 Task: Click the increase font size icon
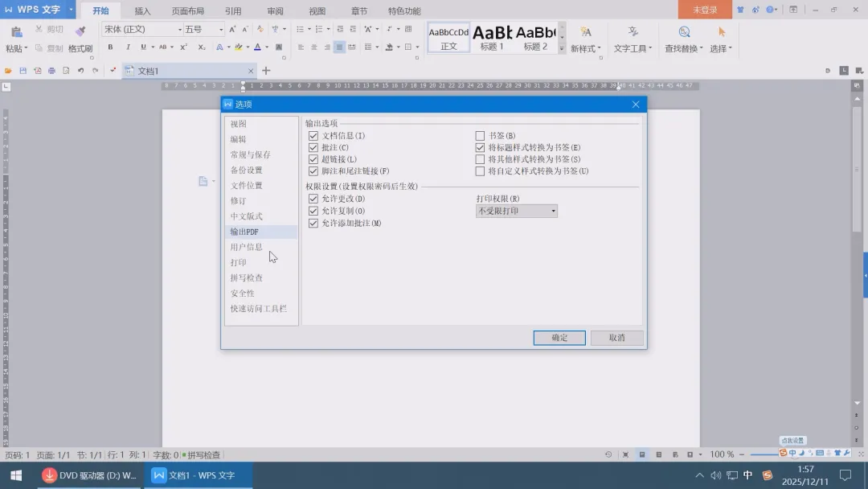point(232,29)
